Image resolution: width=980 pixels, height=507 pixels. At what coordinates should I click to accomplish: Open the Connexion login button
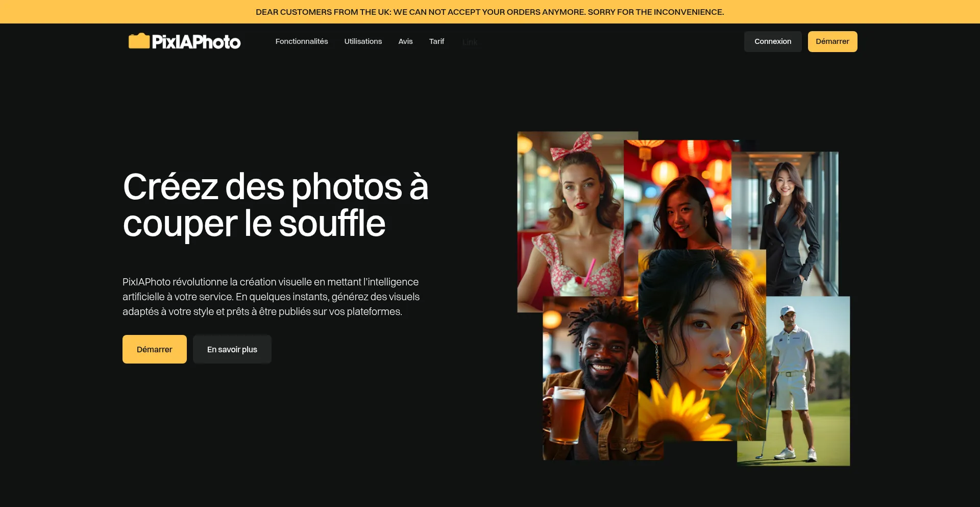click(x=772, y=41)
